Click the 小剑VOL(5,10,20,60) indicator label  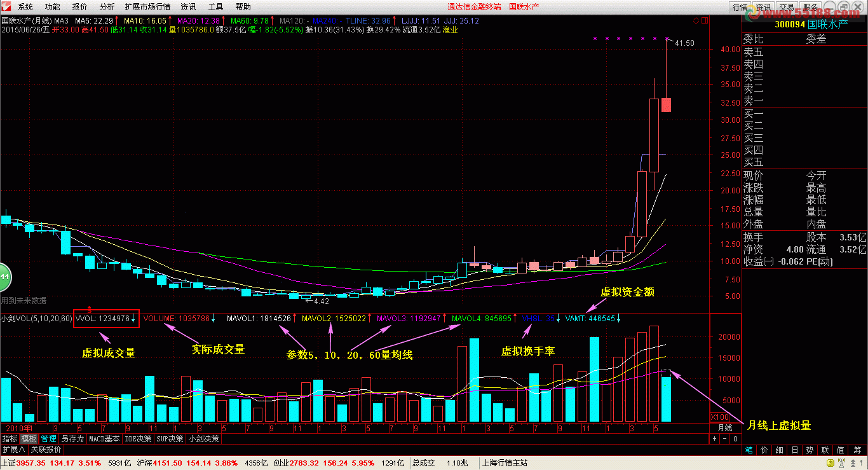(x=36, y=318)
